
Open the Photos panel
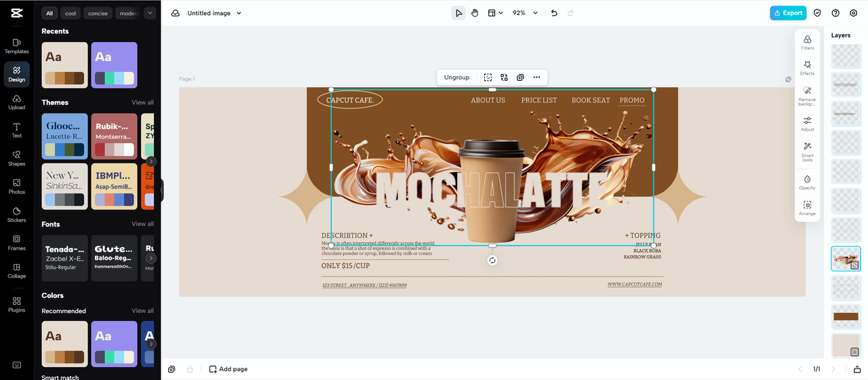(x=16, y=187)
